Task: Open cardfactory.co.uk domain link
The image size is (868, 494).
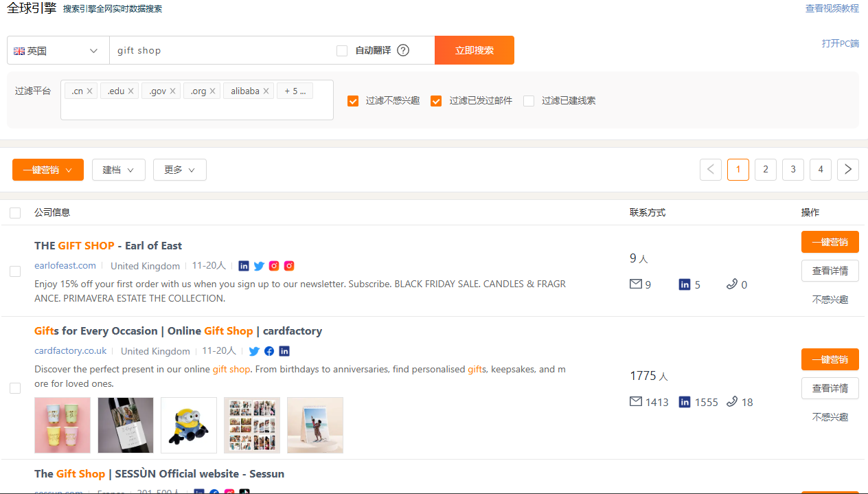Action: click(x=71, y=350)
